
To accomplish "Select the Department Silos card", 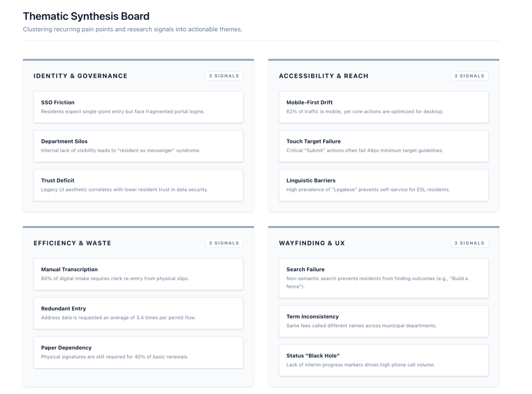I will coord(138,146).
